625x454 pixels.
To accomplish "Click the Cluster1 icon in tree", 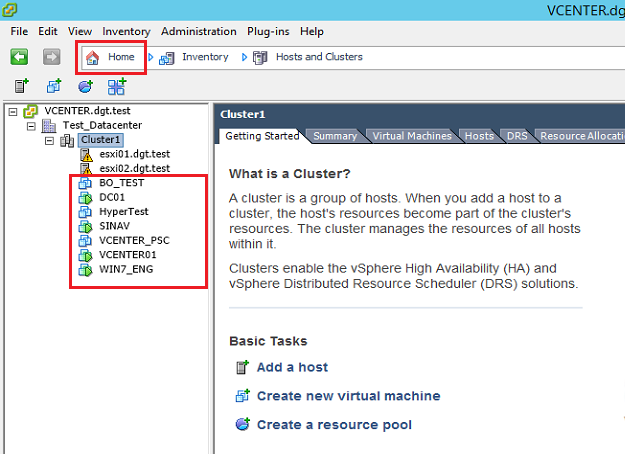I will pos(67,141).
